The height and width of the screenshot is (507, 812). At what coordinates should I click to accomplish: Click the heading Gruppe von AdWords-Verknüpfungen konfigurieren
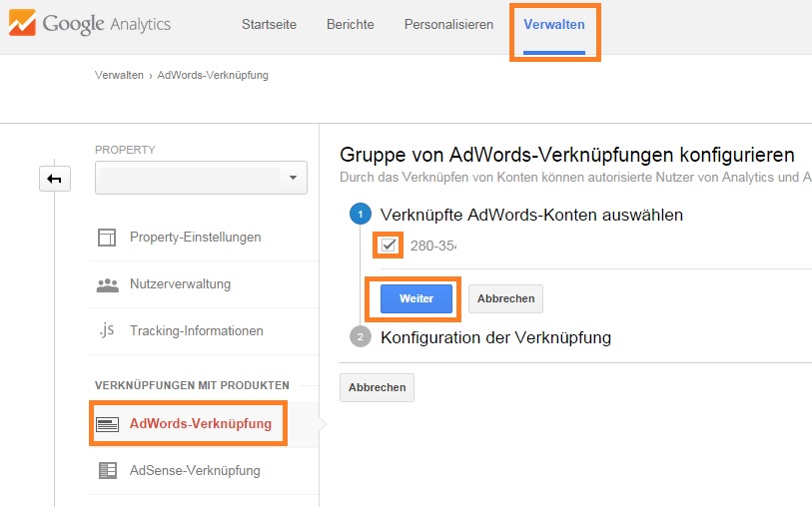(567, 155)
